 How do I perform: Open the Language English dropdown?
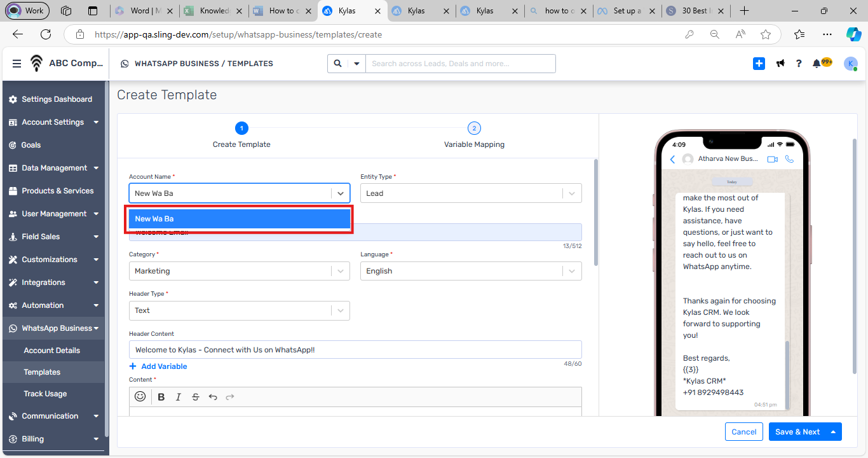pyautogui.click(x=471, y=271)
